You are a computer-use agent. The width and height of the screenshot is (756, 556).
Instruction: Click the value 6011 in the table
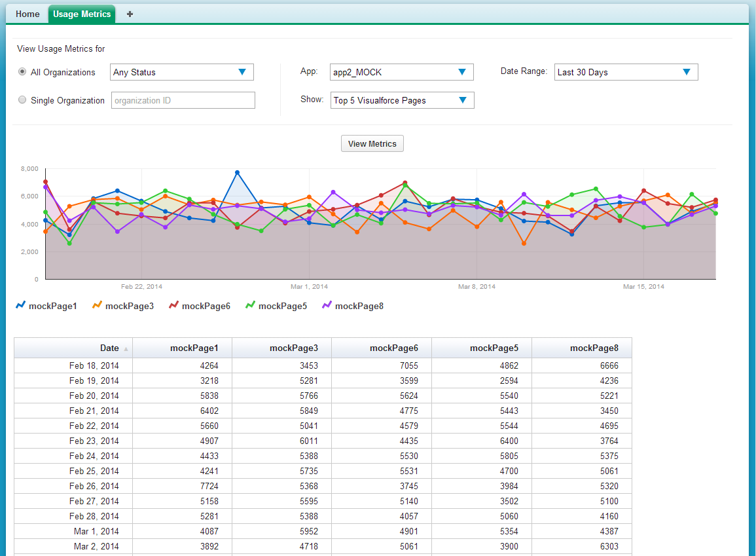coord(309,441)
